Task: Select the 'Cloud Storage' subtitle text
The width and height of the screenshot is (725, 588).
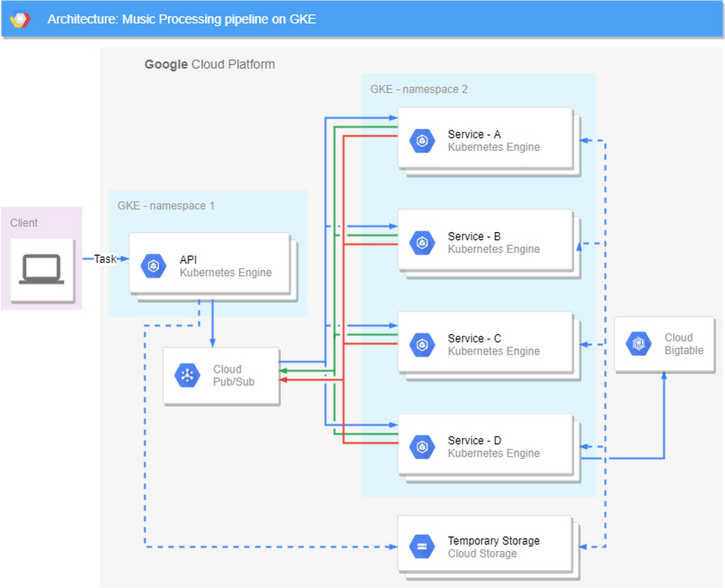Action: pyautogui.click(x=482, y=554)
